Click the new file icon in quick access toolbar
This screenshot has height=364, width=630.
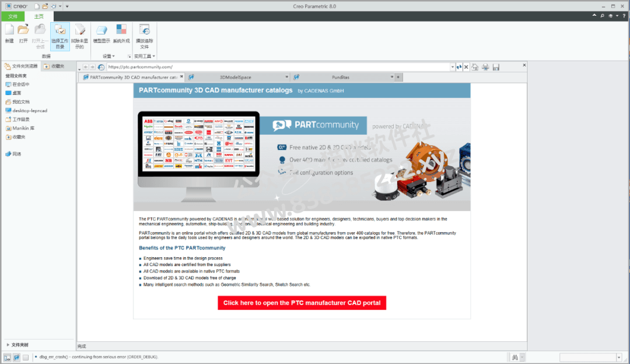37,6
